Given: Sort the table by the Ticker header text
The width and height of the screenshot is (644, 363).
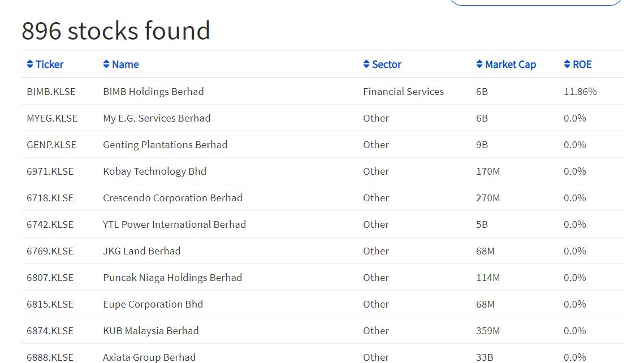Looking at the screenshot, I should coord(50,64).
